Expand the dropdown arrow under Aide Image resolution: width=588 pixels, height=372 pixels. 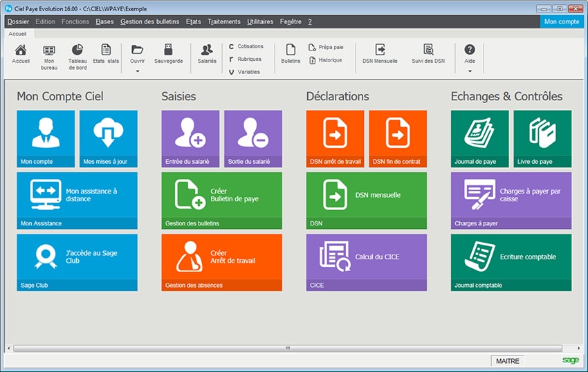pyautogui.click(x=470, y=71)
